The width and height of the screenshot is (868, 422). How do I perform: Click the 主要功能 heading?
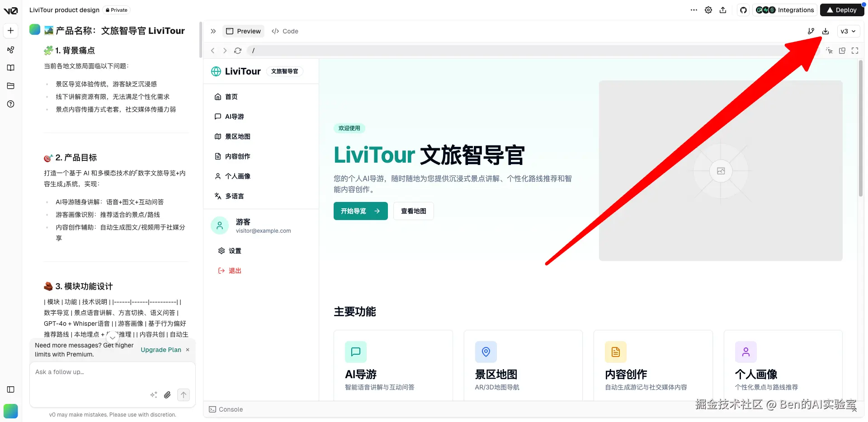355,312
